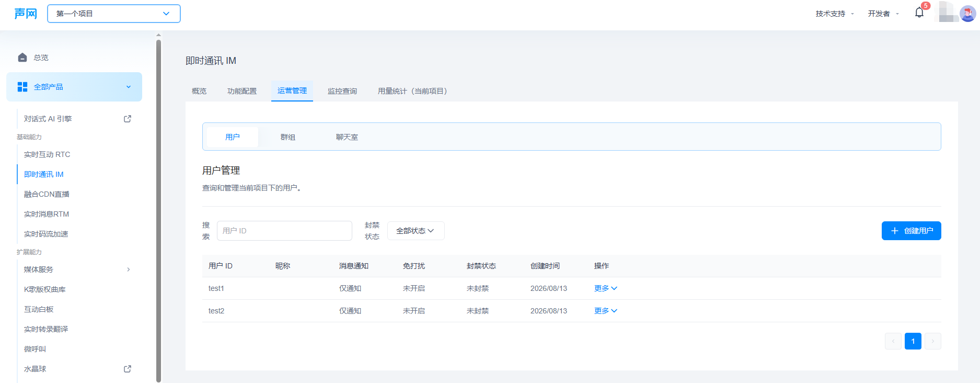Focus the 用户 ID search field

(x=284, y=231)
